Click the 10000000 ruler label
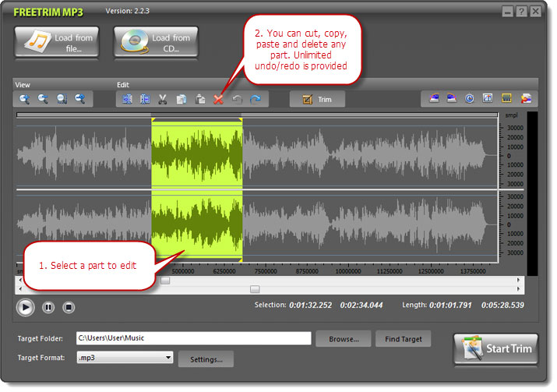The height and width of the screenshot is (392, 557). [348, 271]
